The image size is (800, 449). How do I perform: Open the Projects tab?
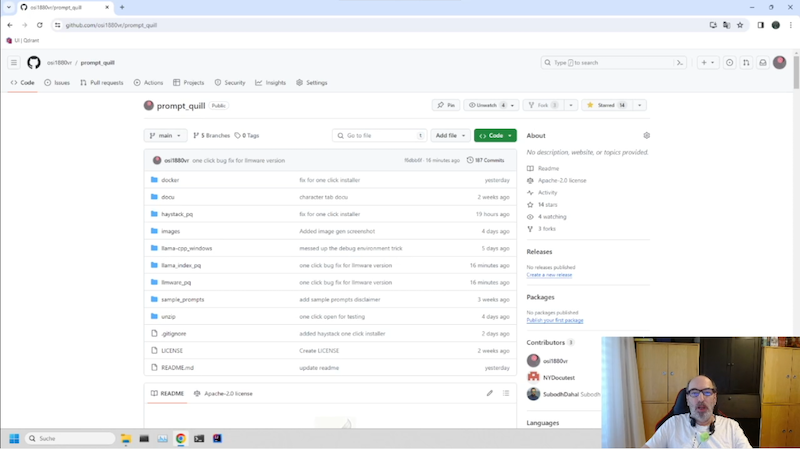[x=189, y=83]
